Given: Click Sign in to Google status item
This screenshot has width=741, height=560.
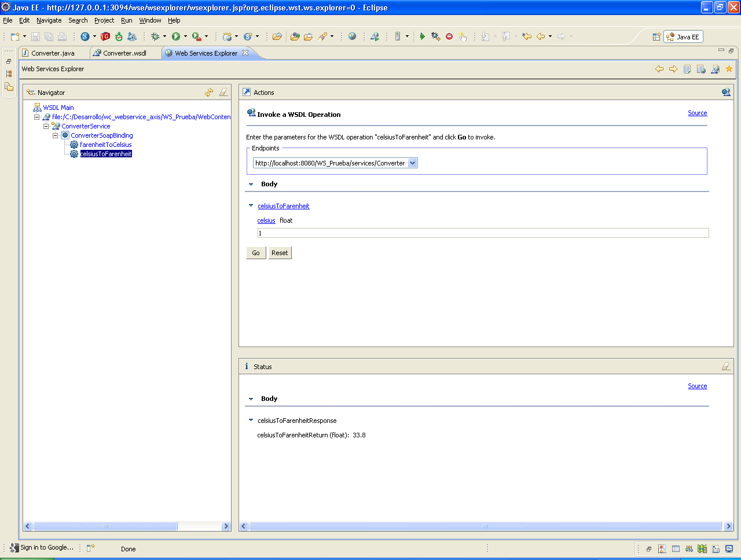Looking at the screenshot, I should [x=42, y=547].
